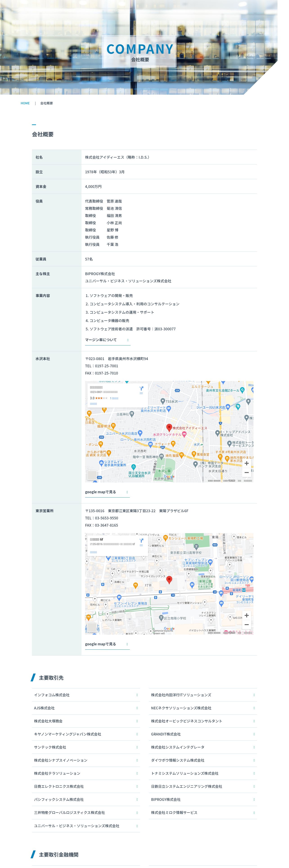Open google mapで見る under Mizusawa office
This screenshot has height=868, width=289.
click(x=107, y=492)
